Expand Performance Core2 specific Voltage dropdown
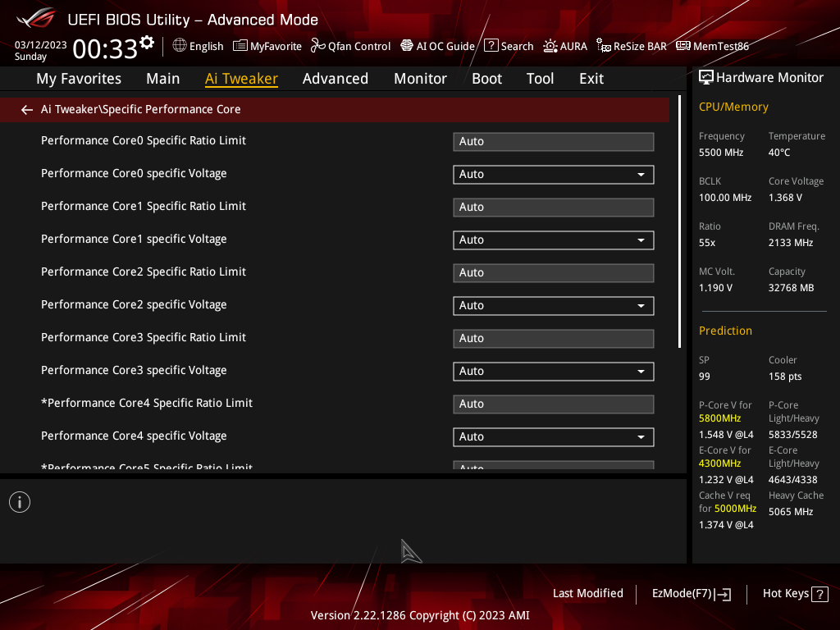This screenshot has width=840, height=630. click(554, 306)
